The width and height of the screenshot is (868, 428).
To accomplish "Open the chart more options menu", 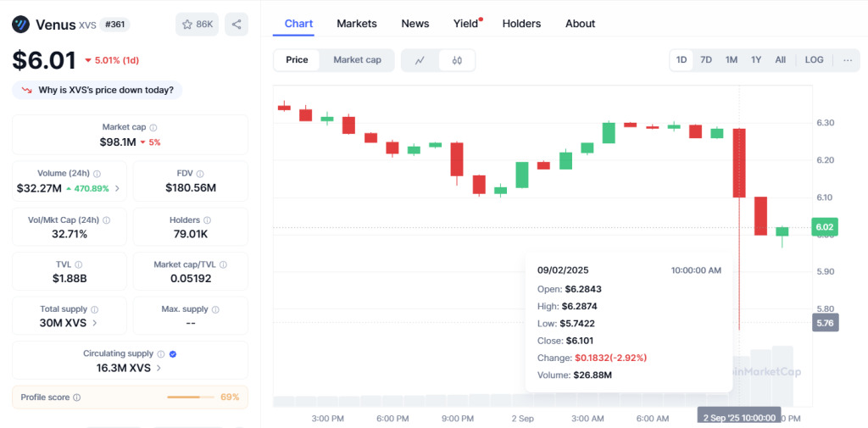I will click(x=847, y=60).
